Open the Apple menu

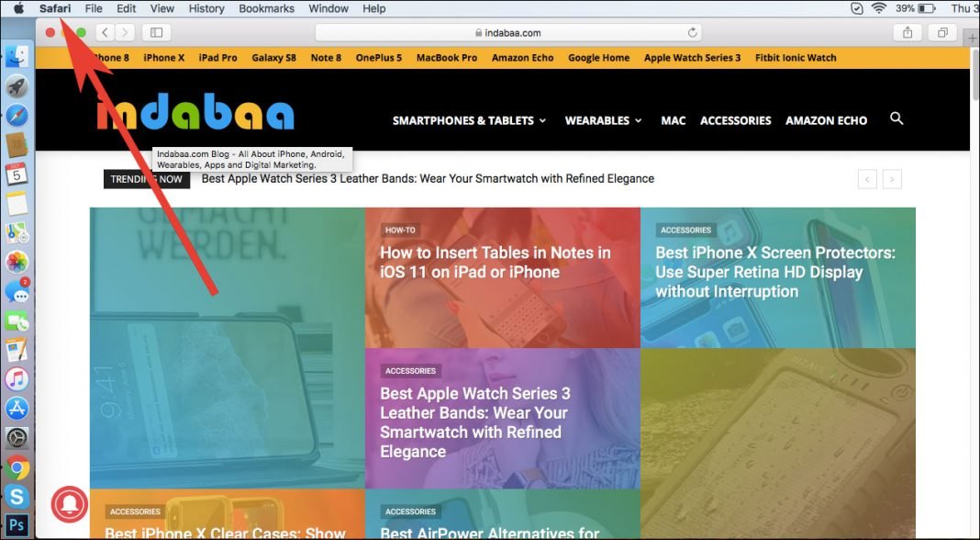[18, 8]
